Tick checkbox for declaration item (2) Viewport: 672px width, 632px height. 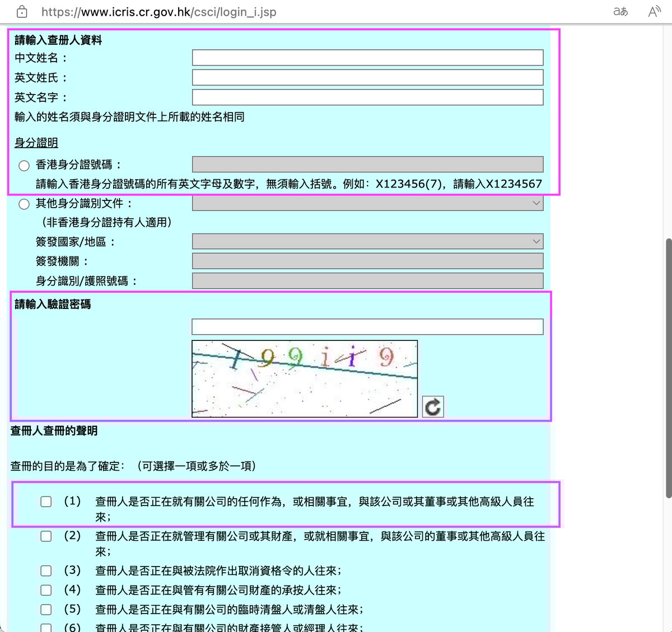[46, 536]
